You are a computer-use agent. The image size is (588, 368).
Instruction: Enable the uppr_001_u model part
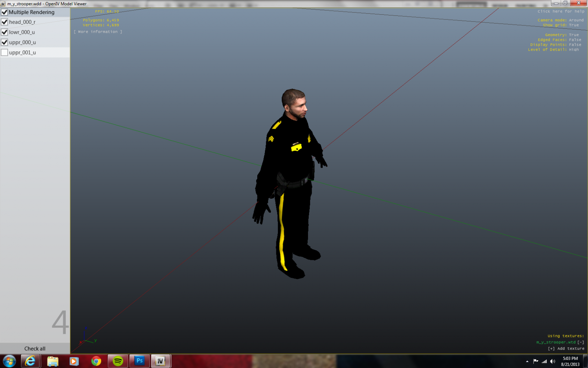tap(5, 53)
